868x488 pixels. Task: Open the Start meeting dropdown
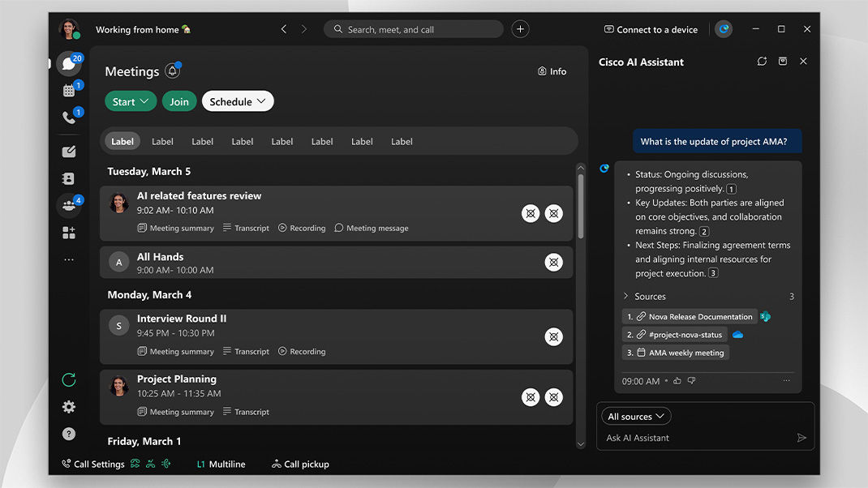(x=131, y=101)
